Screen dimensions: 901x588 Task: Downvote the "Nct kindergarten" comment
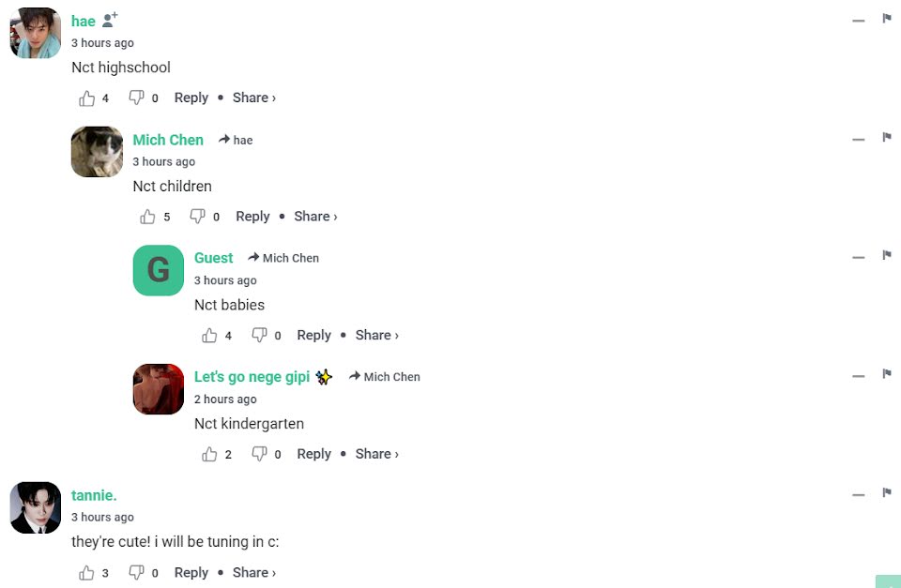[x=259, y=454]
